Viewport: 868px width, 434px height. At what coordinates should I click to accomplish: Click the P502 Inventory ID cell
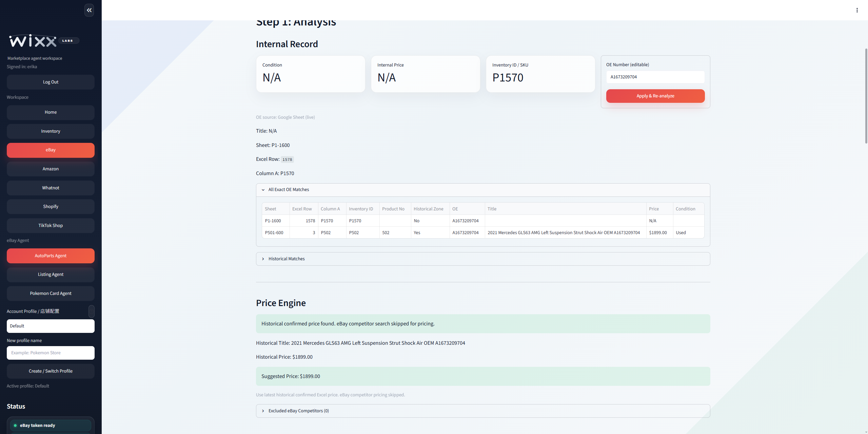(x=363, y=233)
